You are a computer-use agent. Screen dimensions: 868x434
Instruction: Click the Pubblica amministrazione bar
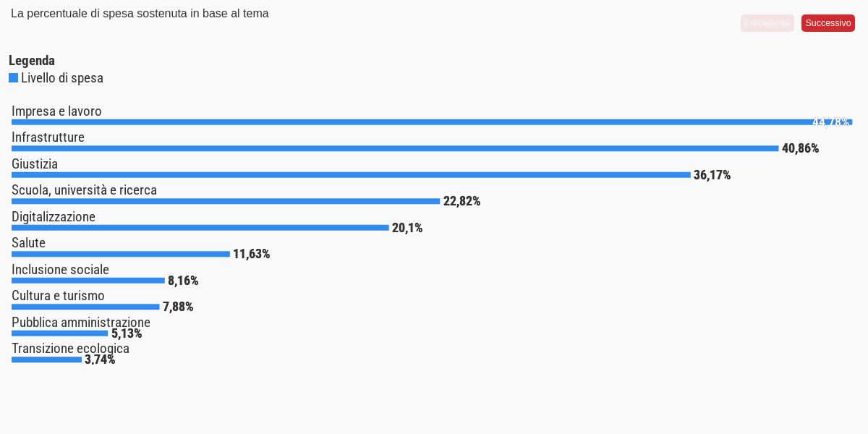point(59,333)
